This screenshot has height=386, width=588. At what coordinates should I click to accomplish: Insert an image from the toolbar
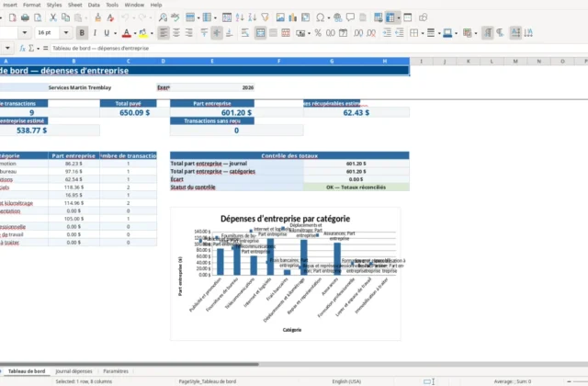point(280,17)
